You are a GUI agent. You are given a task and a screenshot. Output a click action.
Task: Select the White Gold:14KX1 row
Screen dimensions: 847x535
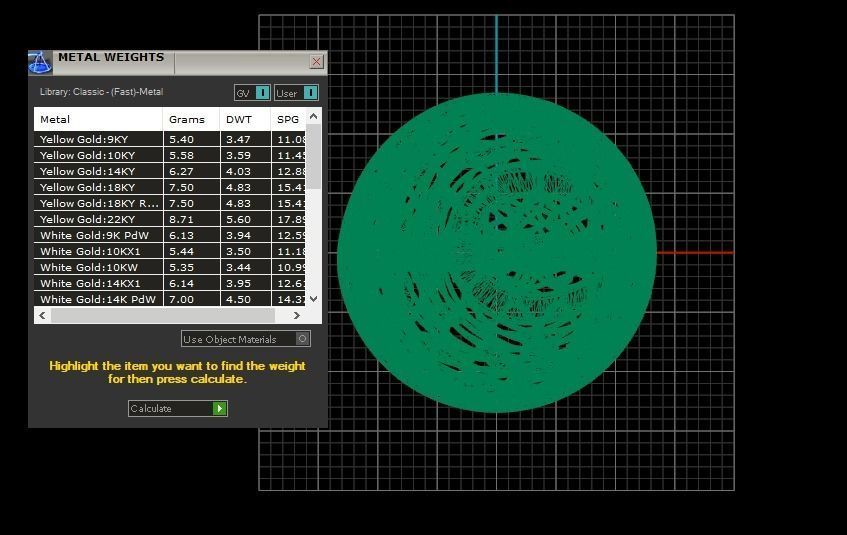(x=170, y=284)
